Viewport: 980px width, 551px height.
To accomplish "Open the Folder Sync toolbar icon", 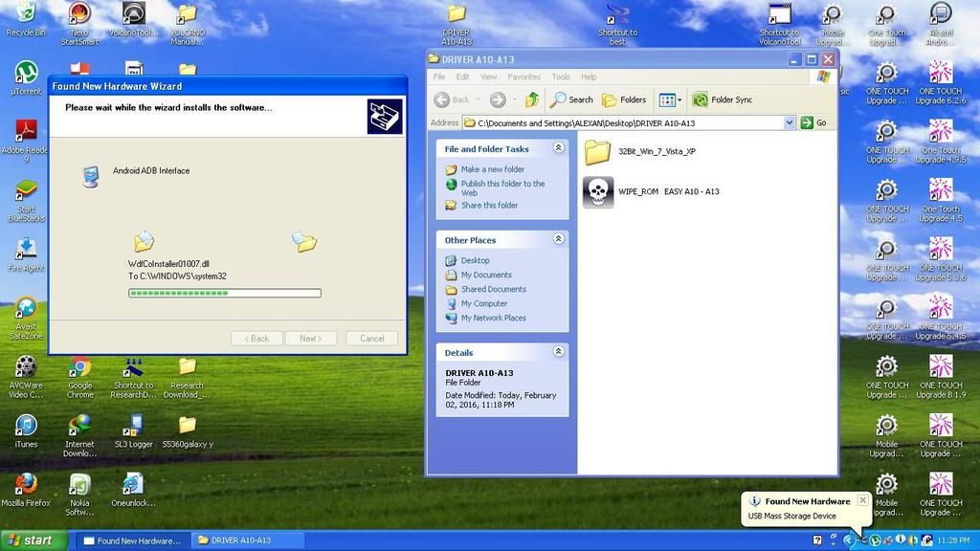I will pos(722,99).
